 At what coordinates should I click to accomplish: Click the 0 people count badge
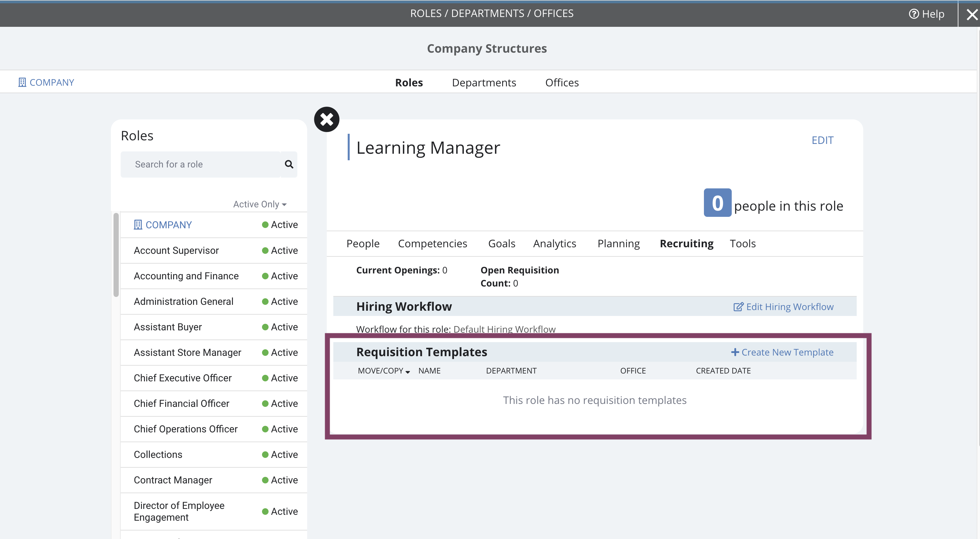tap(717, 203)
